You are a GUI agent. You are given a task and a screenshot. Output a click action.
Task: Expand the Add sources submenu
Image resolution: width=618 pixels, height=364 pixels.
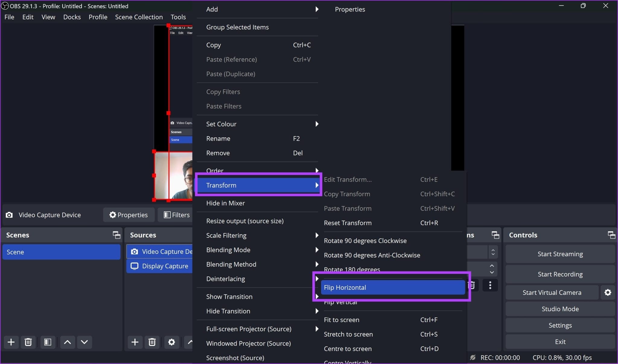coord(260,9)
